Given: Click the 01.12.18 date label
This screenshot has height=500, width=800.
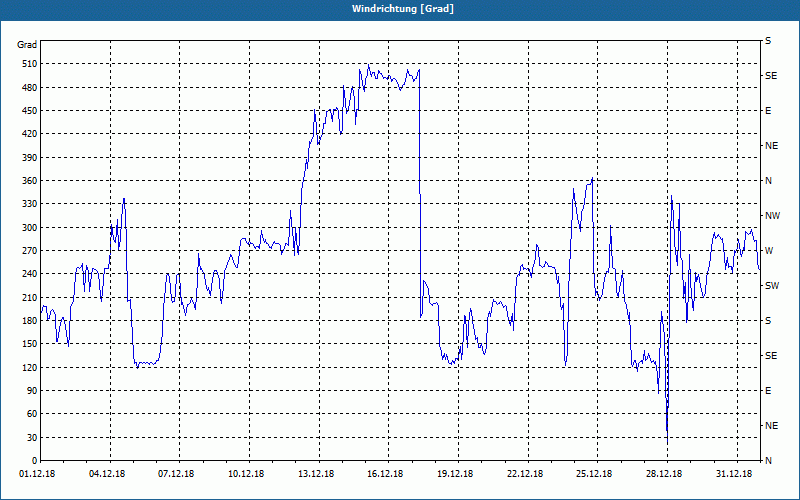Looking at the screenshot, I should pos(37,474).
